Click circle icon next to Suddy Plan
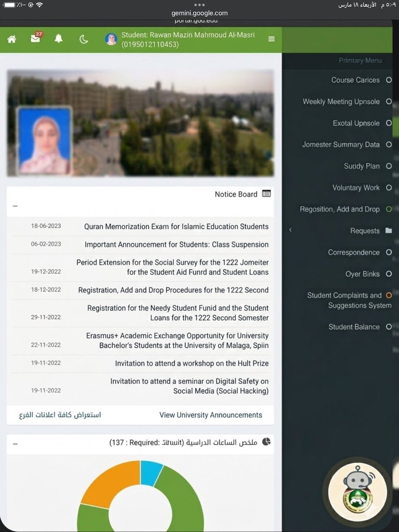Image resolution: width=399 pixels, height=532 pixels. (x=389, y=166)
